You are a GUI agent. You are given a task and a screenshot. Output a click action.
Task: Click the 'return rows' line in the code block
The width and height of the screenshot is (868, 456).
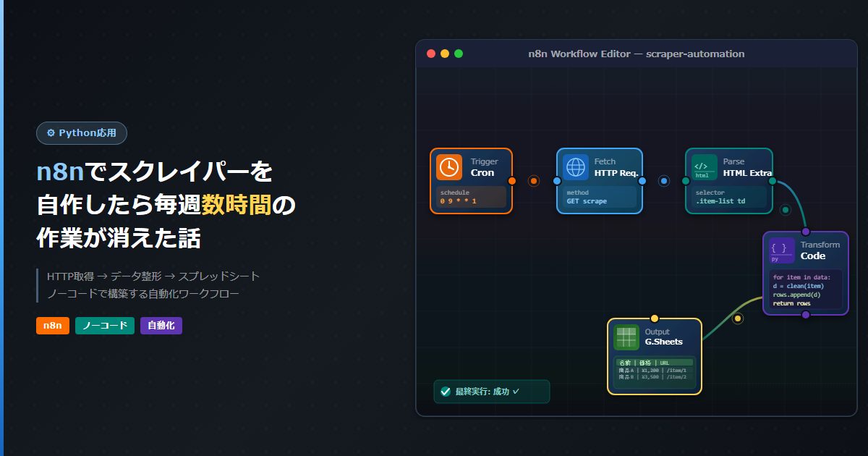click(x=792, y=303)
